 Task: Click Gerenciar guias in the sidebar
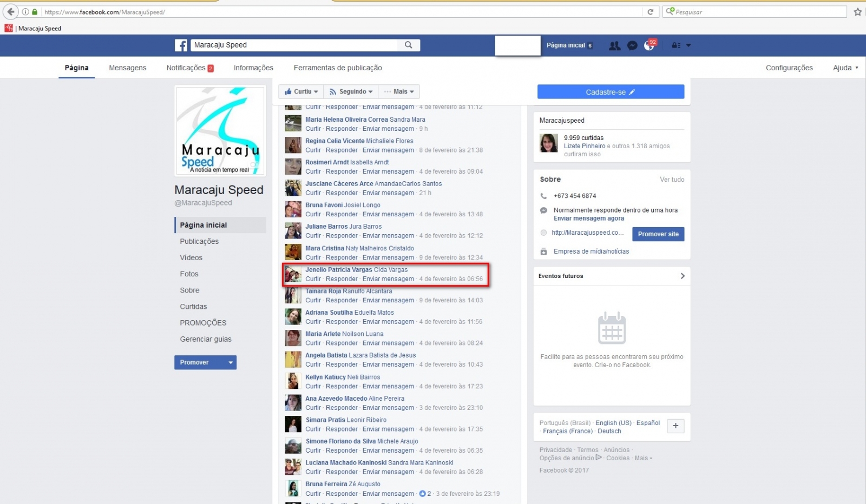(x=206, y=339)
